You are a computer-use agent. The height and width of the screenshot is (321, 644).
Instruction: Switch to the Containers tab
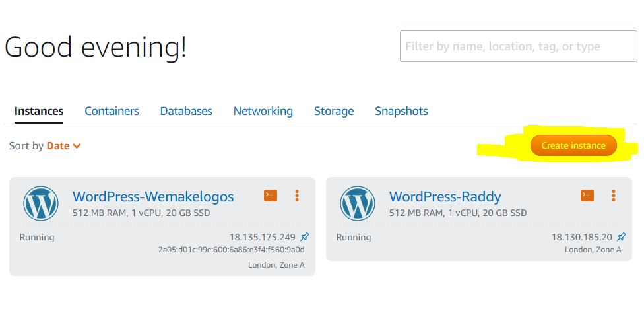[x=112, y=111]
